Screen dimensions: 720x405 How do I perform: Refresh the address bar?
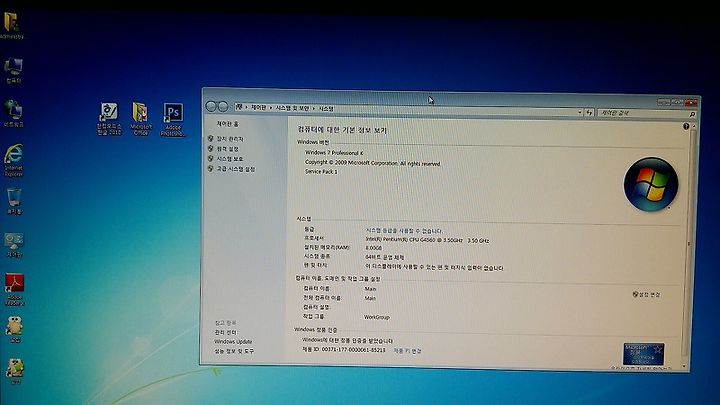590,112
